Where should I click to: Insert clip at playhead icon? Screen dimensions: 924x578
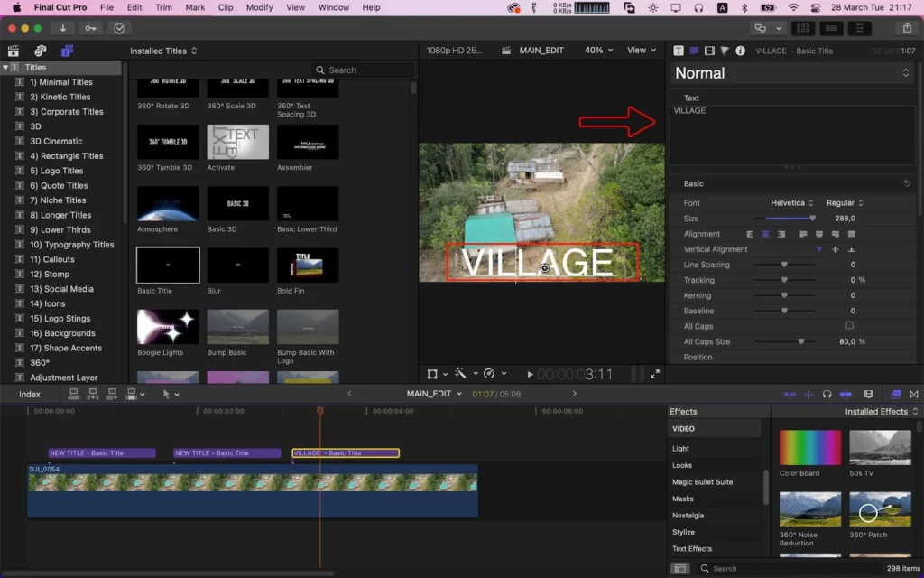point(93,394)
